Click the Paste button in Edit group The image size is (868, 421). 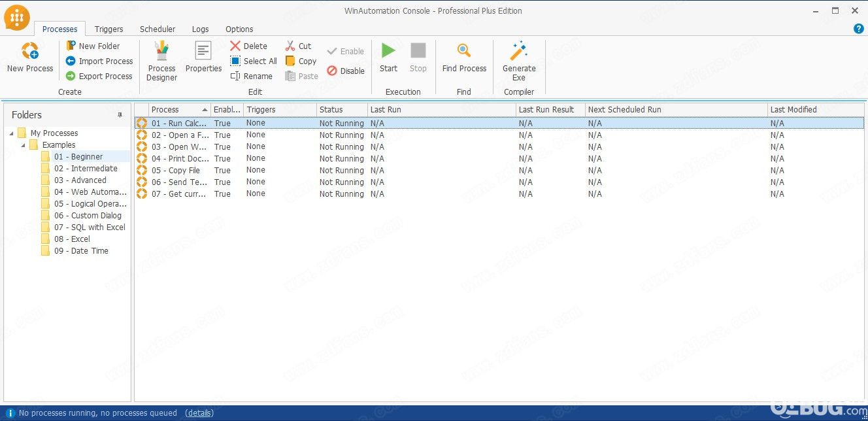click(301, 76)
